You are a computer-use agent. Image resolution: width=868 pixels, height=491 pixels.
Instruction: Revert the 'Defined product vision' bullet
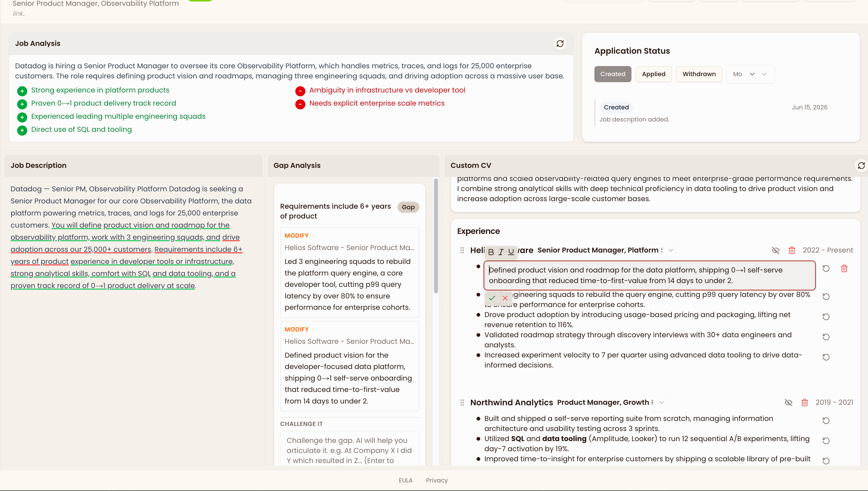[826, 268]
